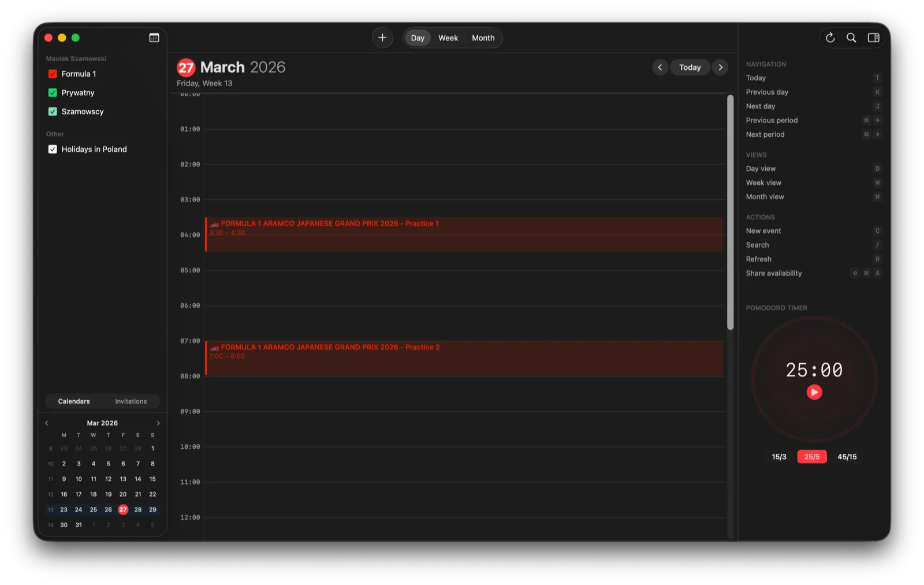The height and width of the screenshot is (585, 924).
Task: Disable the Prywatny calendar
Action: click(53, 92)
